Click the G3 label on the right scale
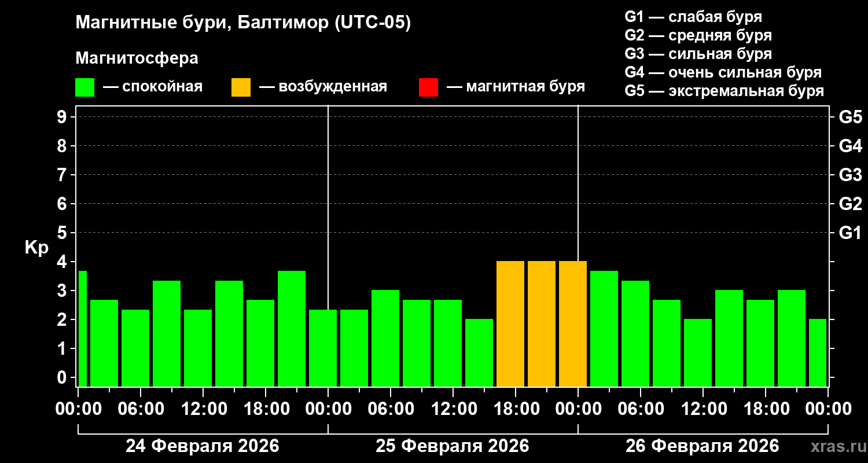Image resolution: width=868 pixels, height=463 pixels. tap(850, 175)
